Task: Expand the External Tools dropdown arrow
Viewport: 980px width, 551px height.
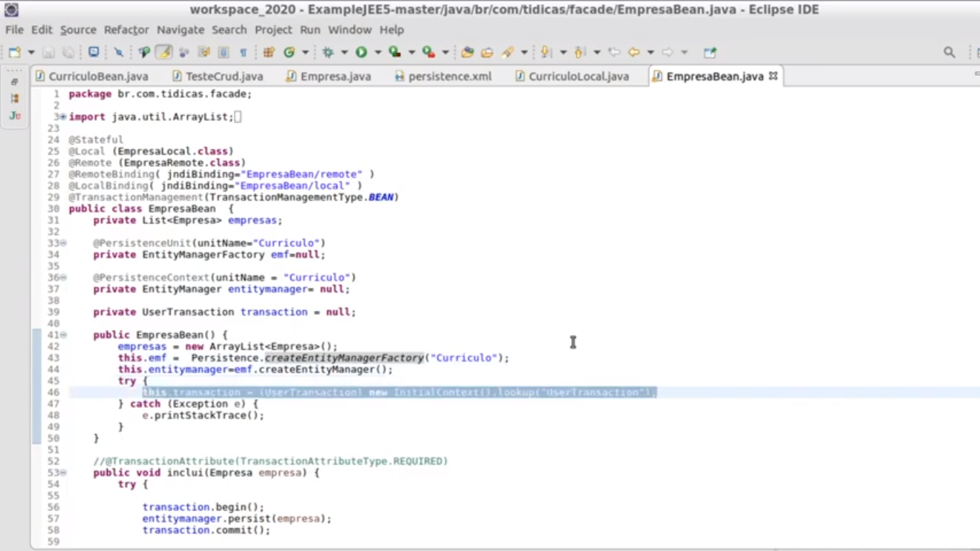Action: 446,52
